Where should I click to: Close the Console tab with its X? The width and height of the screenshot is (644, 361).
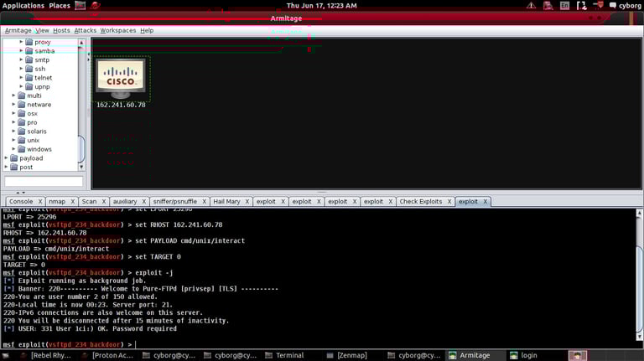click(40, 201)
